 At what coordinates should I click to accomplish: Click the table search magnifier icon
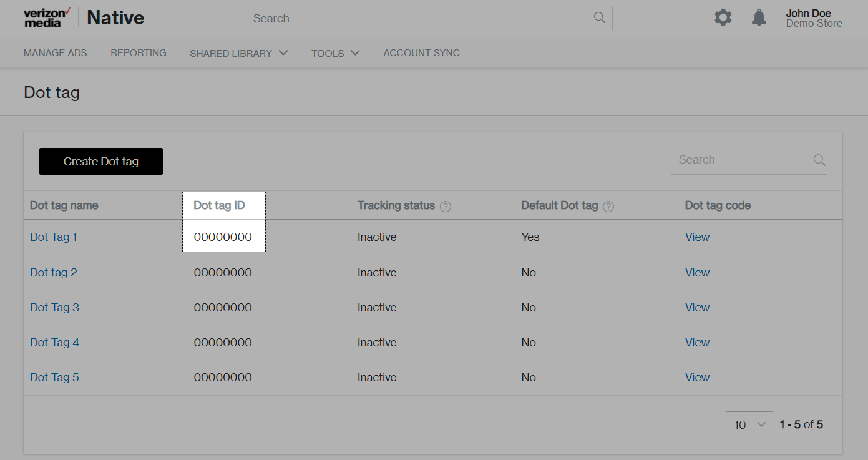(x=819, y=160)
